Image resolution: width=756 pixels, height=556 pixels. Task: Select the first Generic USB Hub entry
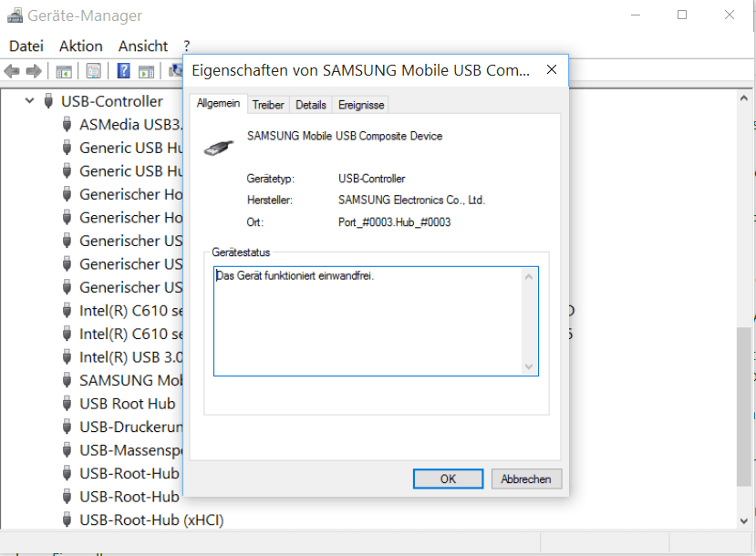pyautogui.click(x=131, y=148)
